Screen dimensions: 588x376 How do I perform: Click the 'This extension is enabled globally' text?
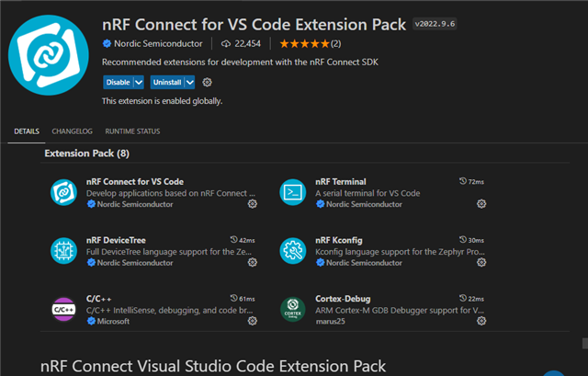[x=162, y=101]
